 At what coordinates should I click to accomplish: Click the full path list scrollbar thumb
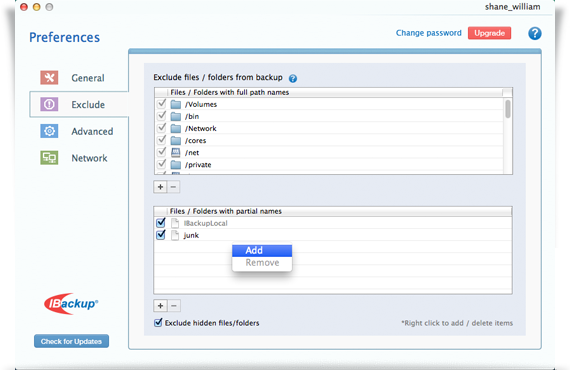(x=508, y=109)
